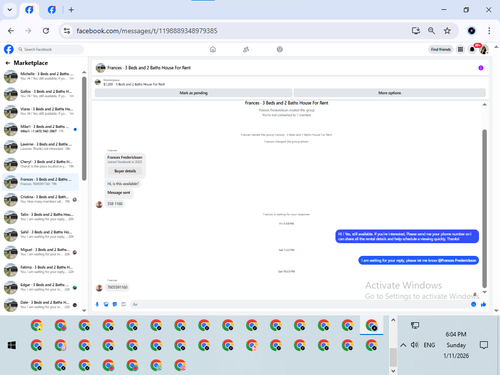The width and height of the screenshot is (500, 375).
Task: Click the Mark as pending button
Action: click(x=193, y=93)
